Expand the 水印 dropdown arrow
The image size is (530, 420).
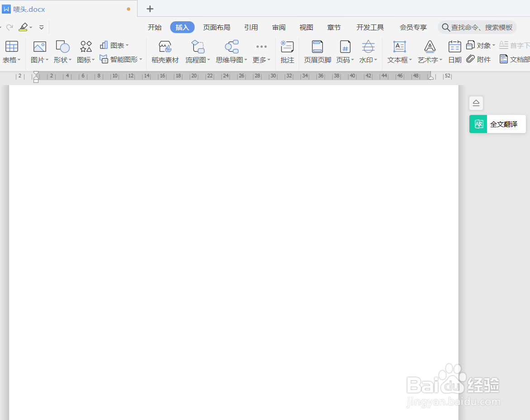(376, 60)
